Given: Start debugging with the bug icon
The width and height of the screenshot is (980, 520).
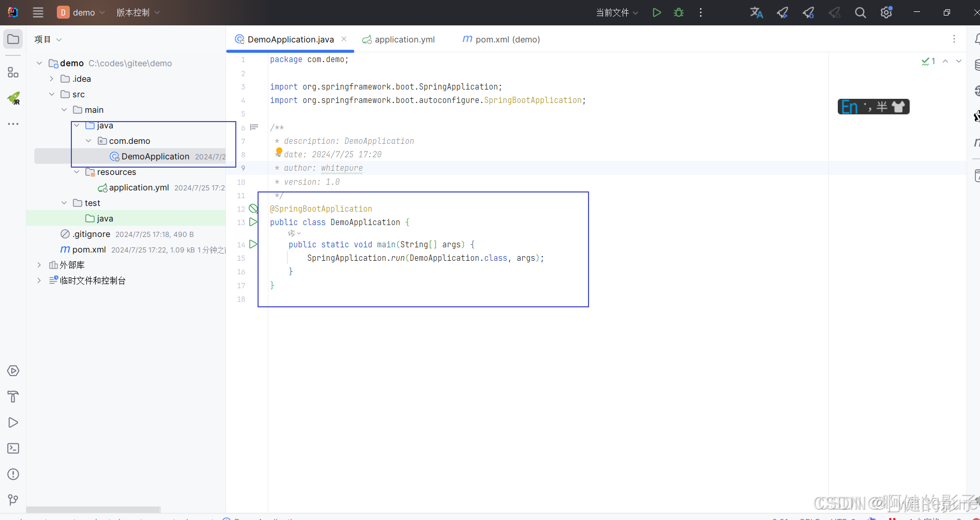Looking at the screenshot, I should pyautogui.click(x=679, y=12).
